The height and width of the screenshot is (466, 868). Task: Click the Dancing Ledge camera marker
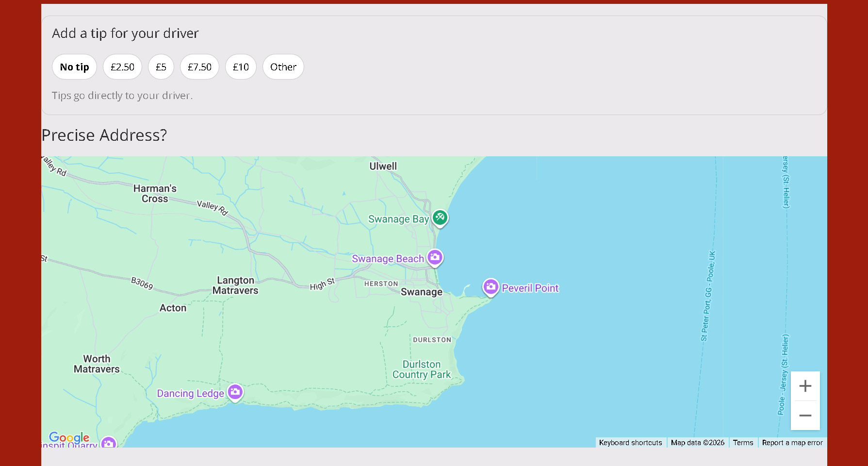click(x=235, y=391)
